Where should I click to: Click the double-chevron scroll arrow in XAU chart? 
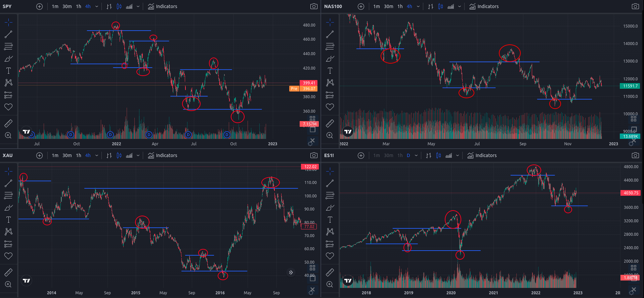tap(291, 272)
